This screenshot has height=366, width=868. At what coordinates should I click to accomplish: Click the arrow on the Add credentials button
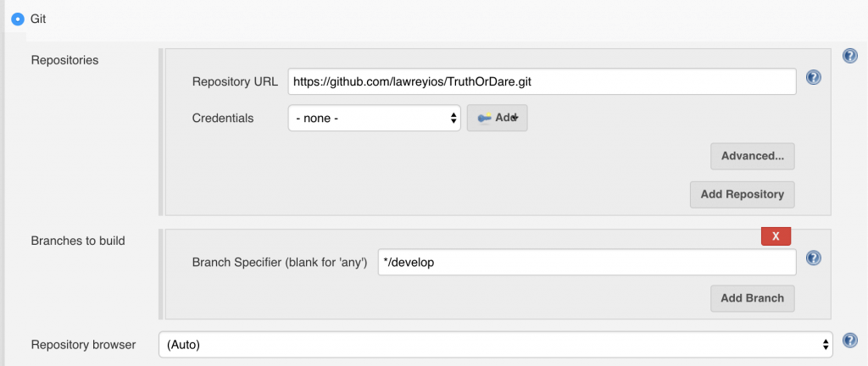(x=515, y=119)
